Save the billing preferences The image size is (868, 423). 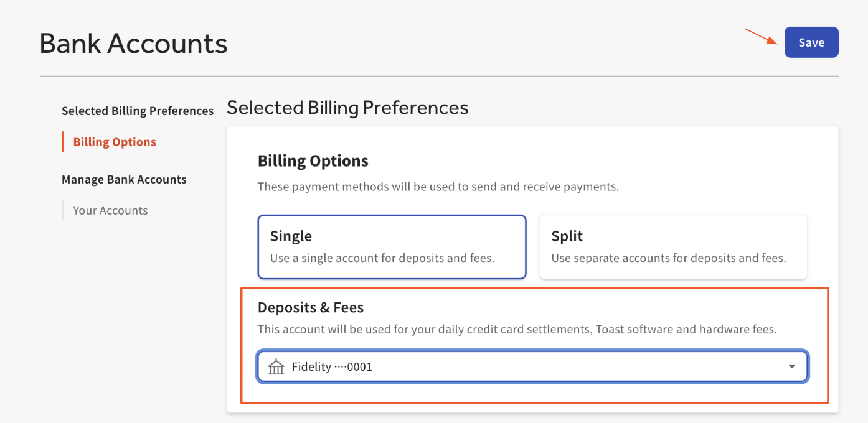click(x=811, y=42)
